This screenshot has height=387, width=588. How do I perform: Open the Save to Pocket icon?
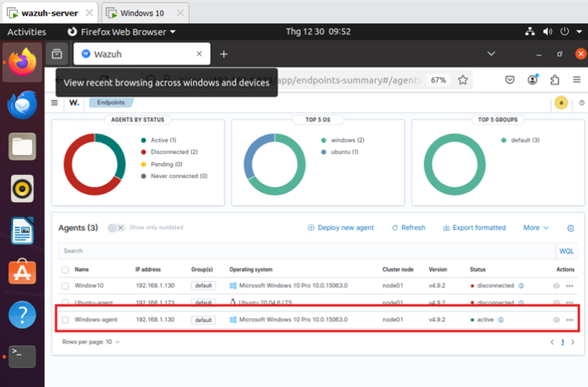510,80
